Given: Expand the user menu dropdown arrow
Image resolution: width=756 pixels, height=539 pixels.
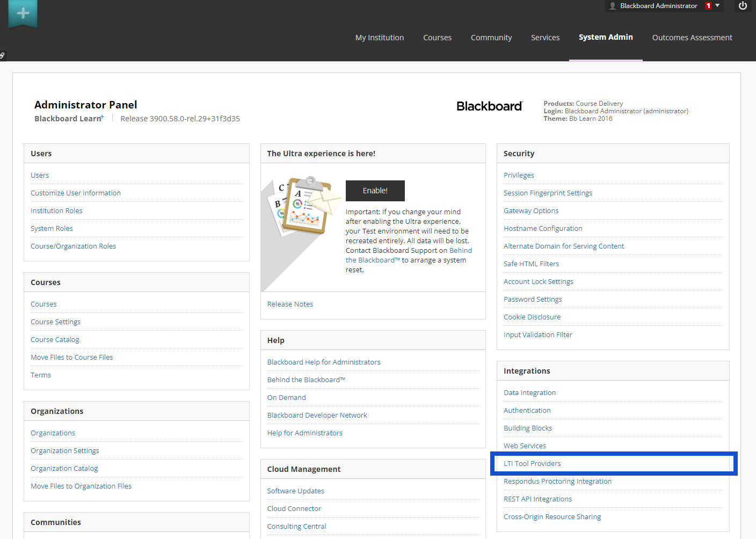Looking at the screenshot, I should tap(717, 5).
